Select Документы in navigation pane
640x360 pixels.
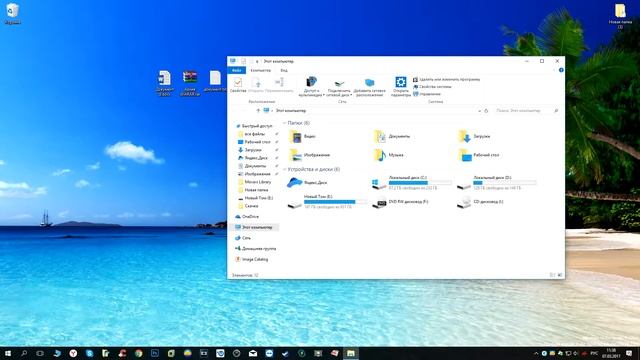click(252, 166)
